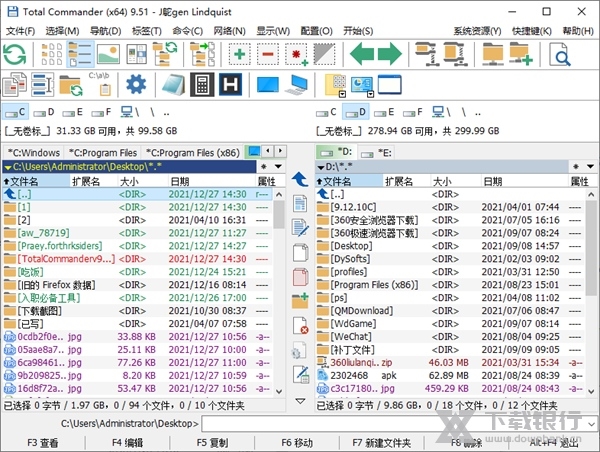This screenshot has width=600, height=452.
Task: Click F6 移动 button
Action: coord(297,443)
